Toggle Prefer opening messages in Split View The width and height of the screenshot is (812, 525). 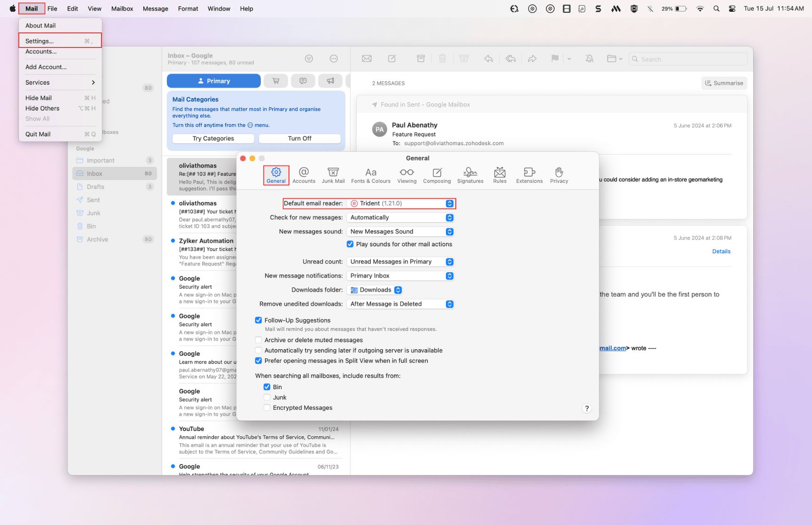258,361
